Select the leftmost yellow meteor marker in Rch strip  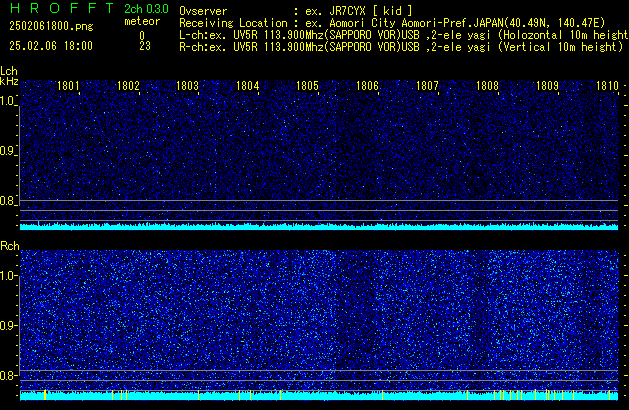tap(45, 395)
